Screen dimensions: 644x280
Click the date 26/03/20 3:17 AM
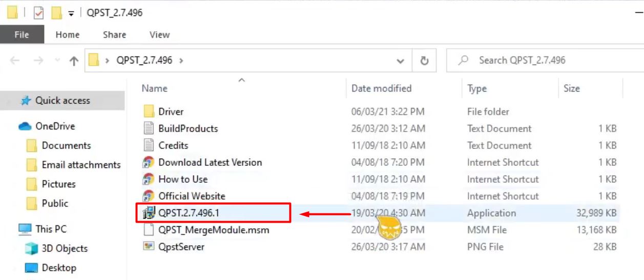tap(388, 247)
